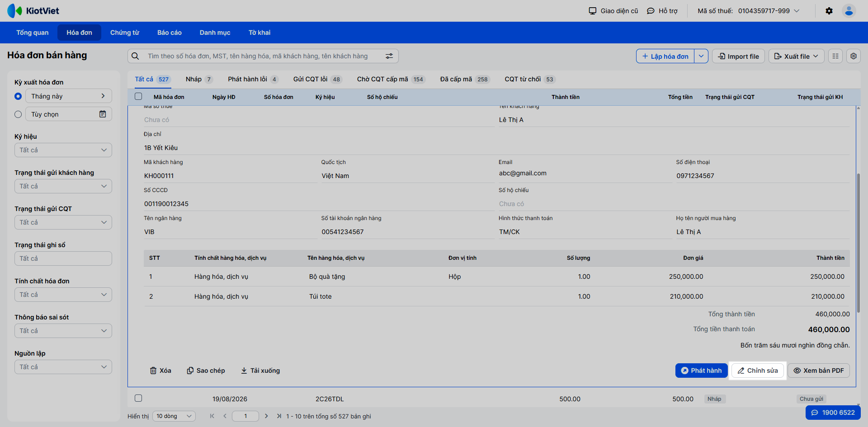Go to the next page
This screenshot has height=427, width=868.
[x=266, y=416]
